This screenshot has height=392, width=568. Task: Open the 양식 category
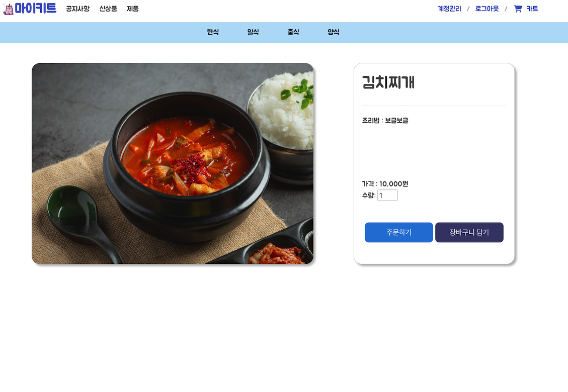(333, 32)
